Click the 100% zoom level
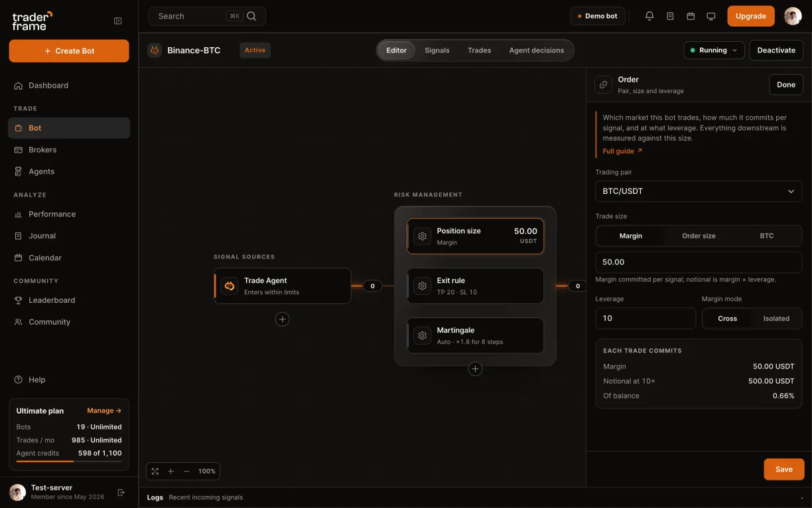Screen dimensions: 812x508 207,471
